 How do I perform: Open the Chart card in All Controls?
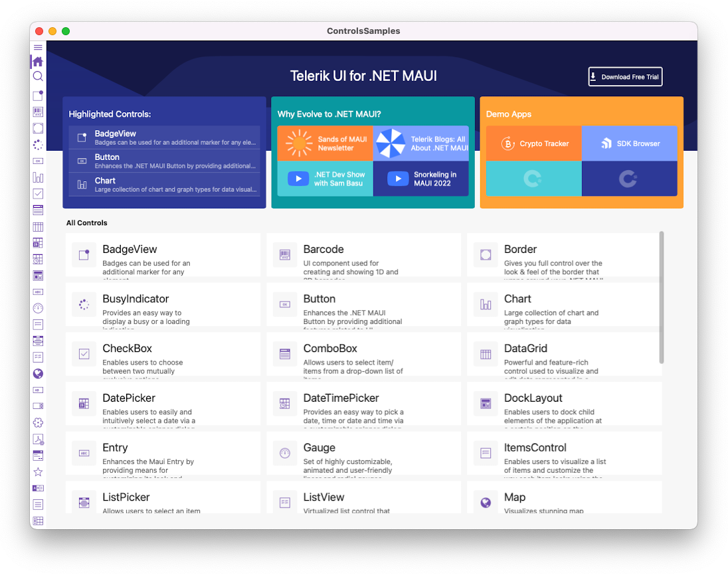[x=563, y=306]
